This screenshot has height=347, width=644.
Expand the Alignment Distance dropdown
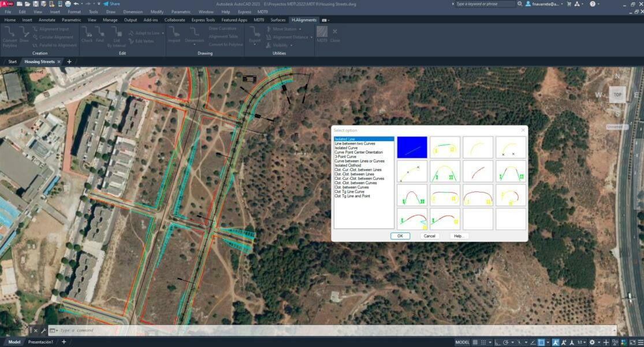pos(311,37)
